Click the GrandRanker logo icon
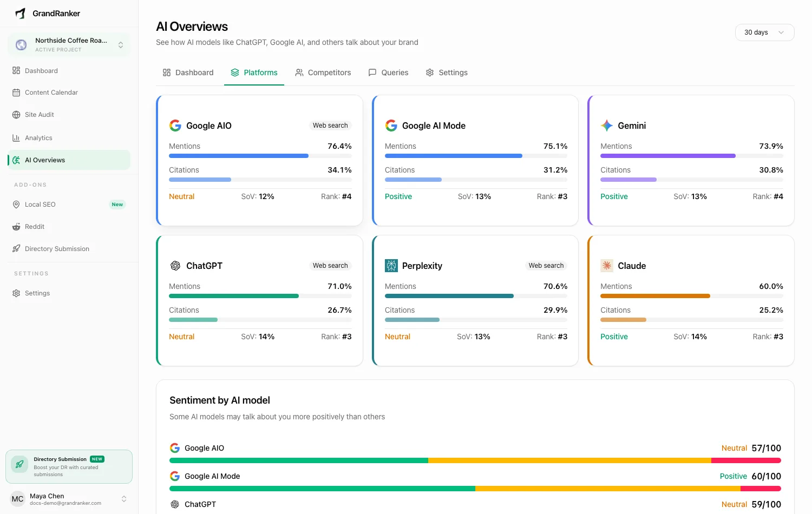 tap(21, 13)
